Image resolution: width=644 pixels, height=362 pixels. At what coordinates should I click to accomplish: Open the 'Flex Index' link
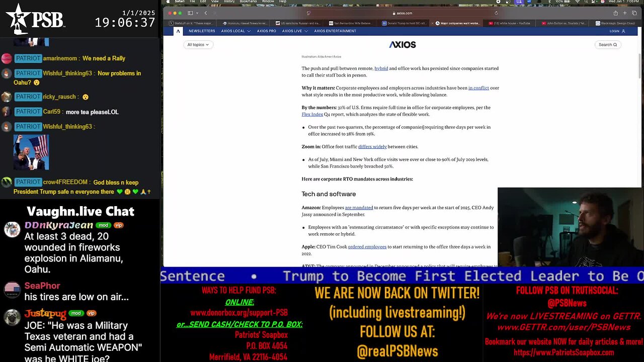(x=312, y=115)
